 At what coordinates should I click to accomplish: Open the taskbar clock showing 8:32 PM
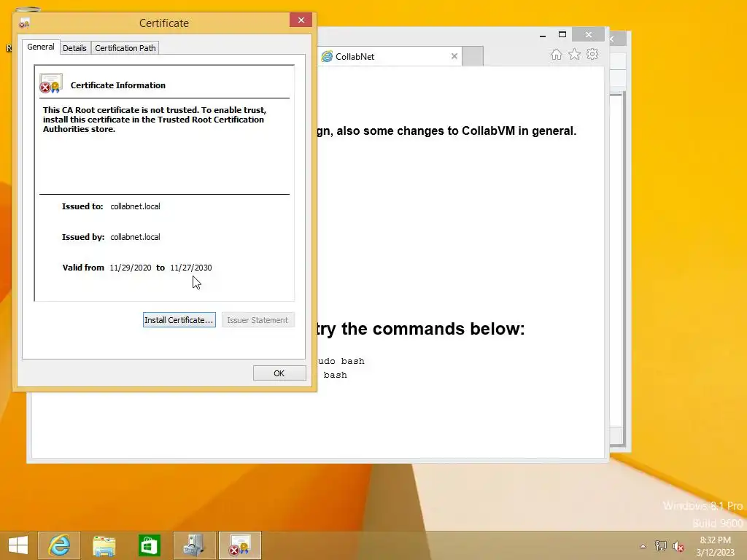(x=715, y=546)
